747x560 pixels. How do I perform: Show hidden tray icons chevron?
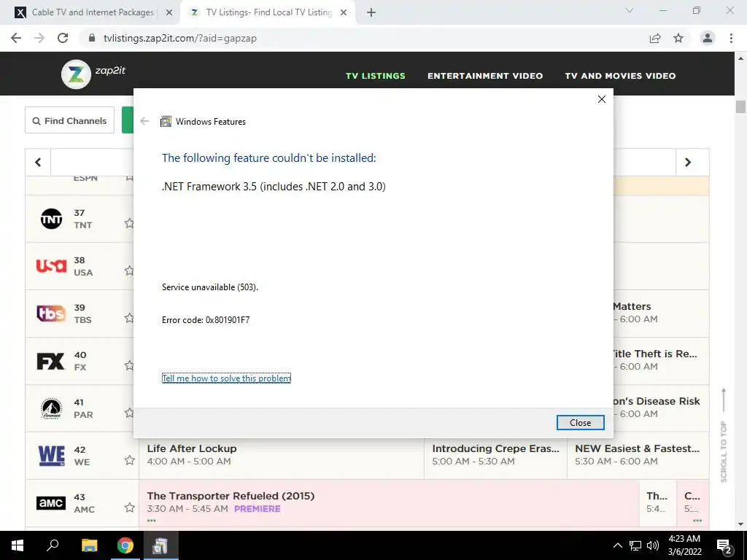click(x=617, y=545)
